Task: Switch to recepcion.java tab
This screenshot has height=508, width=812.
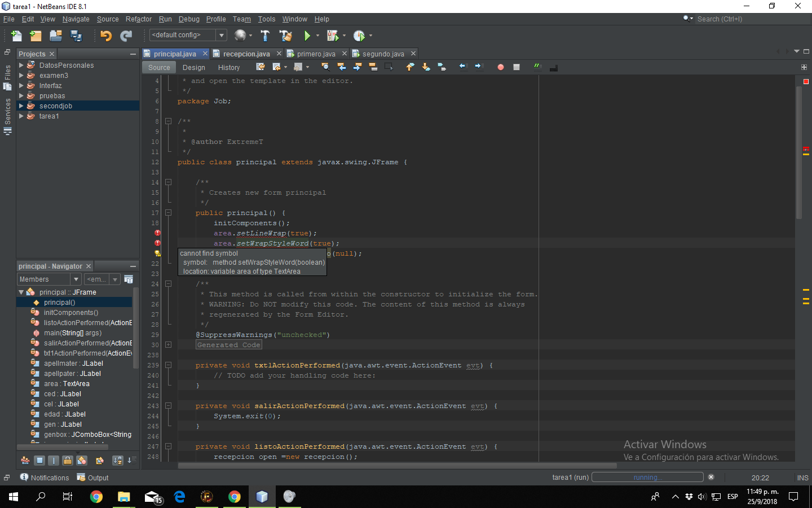Action: 246,54
